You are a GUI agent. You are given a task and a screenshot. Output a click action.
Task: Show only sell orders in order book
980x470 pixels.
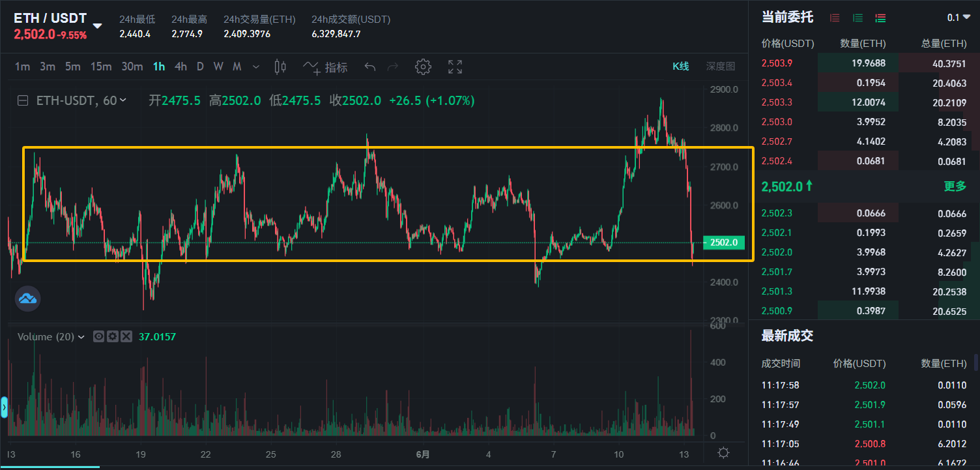click(835, 18)
